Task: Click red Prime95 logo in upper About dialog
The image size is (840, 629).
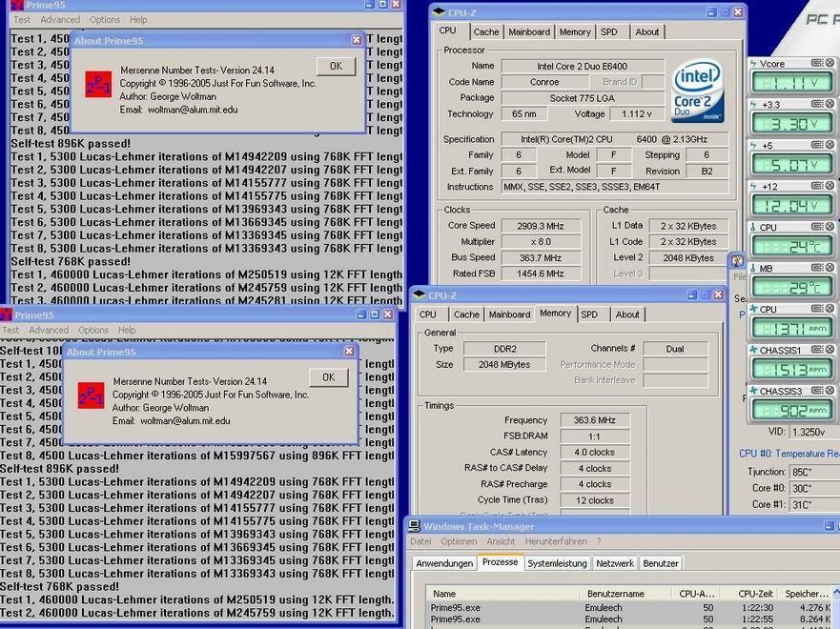Action: coord(98,85)
